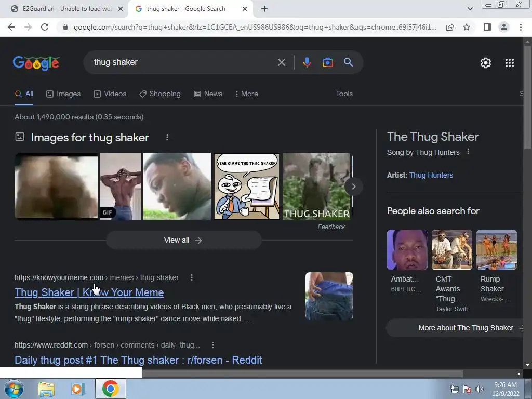Switch to Shopping results tab
532x399 pixels.
160,94
